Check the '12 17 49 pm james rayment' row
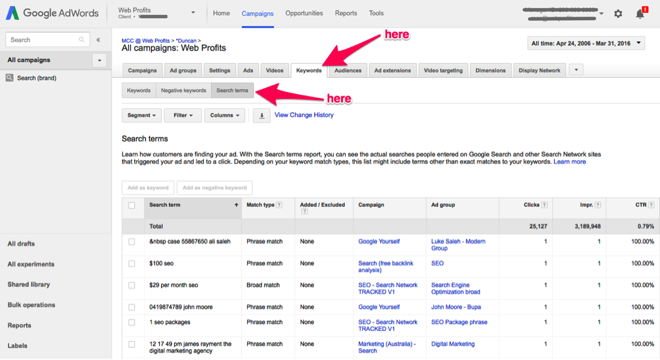 (132, 344)
